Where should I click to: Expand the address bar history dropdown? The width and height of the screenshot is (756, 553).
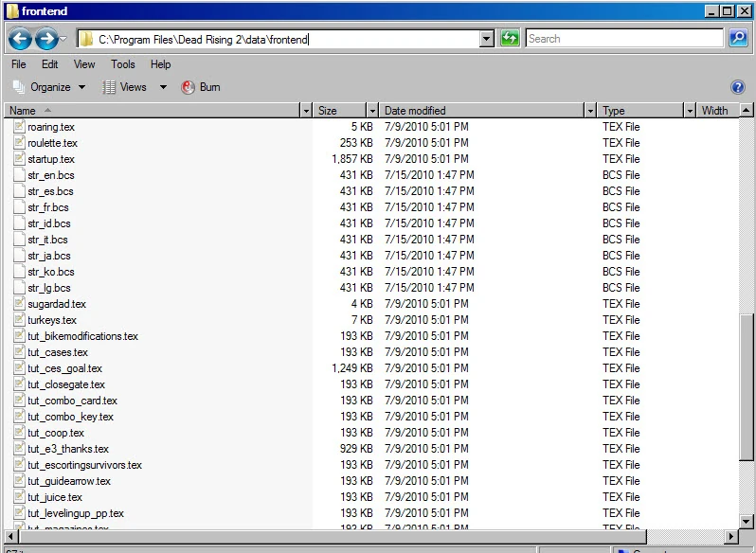coord(487,39)
